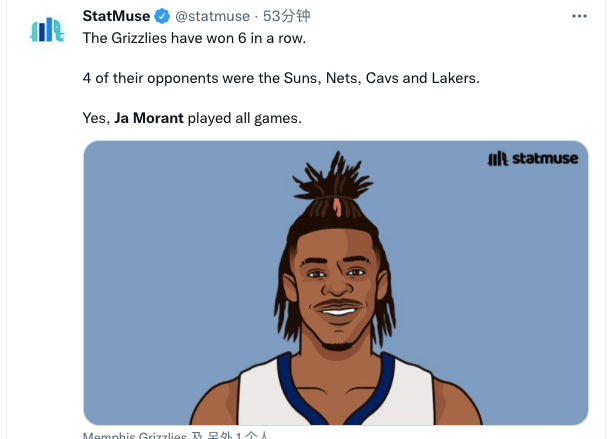Click the statmuse bars logo watermark in image
The height and width of the screenshot is (439, 608).
point(497,159)
